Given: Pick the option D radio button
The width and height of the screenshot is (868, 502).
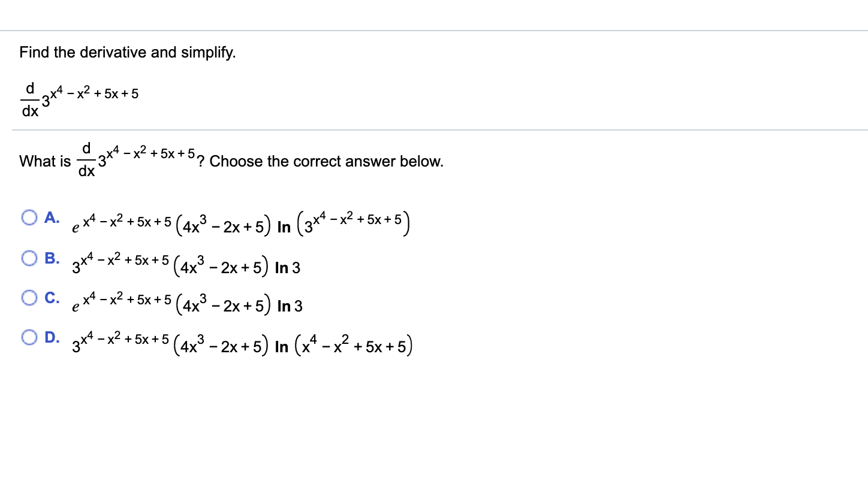Looking at the screenshot, I should [30, 337].
